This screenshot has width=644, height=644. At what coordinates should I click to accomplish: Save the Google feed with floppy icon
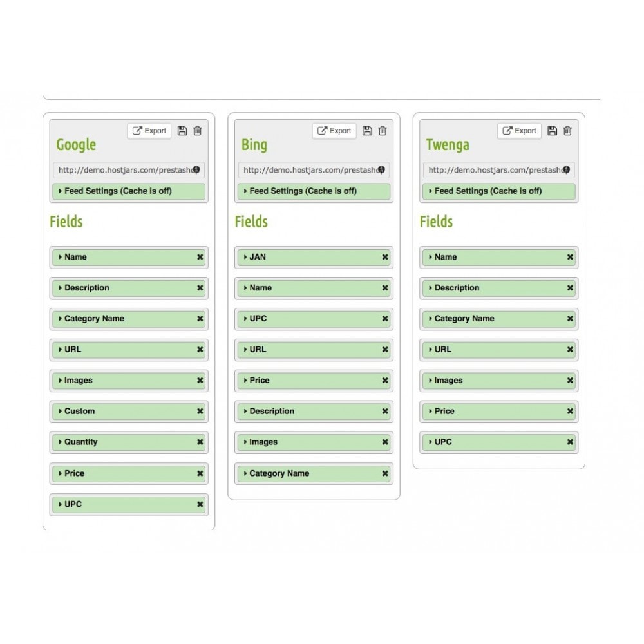[x=182, y=131]
